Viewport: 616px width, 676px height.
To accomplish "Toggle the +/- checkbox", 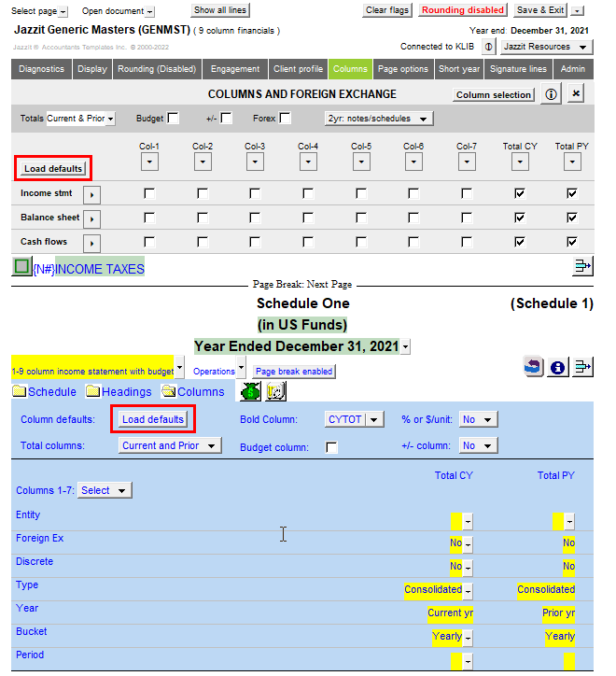I will (x=226, y=118).
